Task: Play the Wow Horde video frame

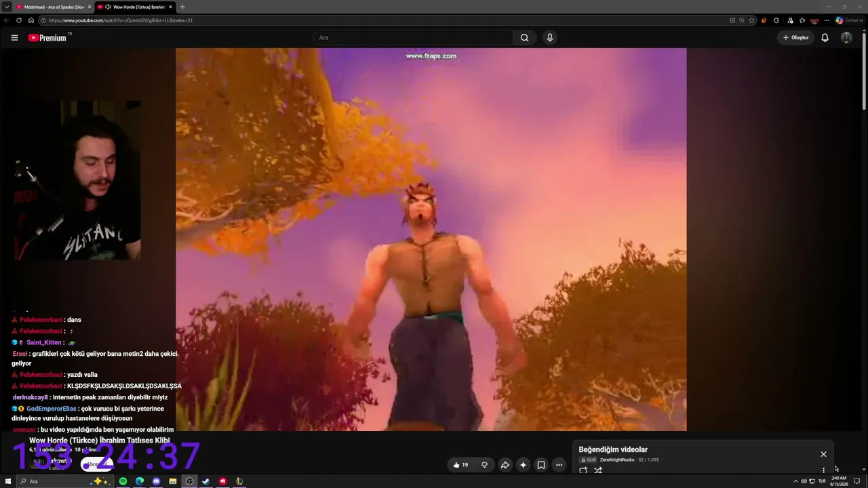Action: tap(431, 239)
